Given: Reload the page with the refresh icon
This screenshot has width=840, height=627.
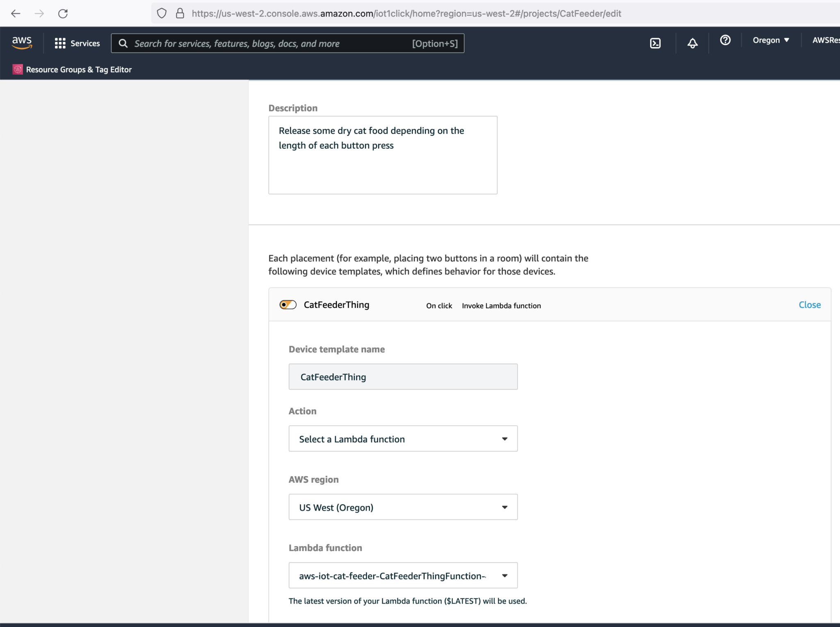Looking at the screenshot, I should [x=63, y=14].
